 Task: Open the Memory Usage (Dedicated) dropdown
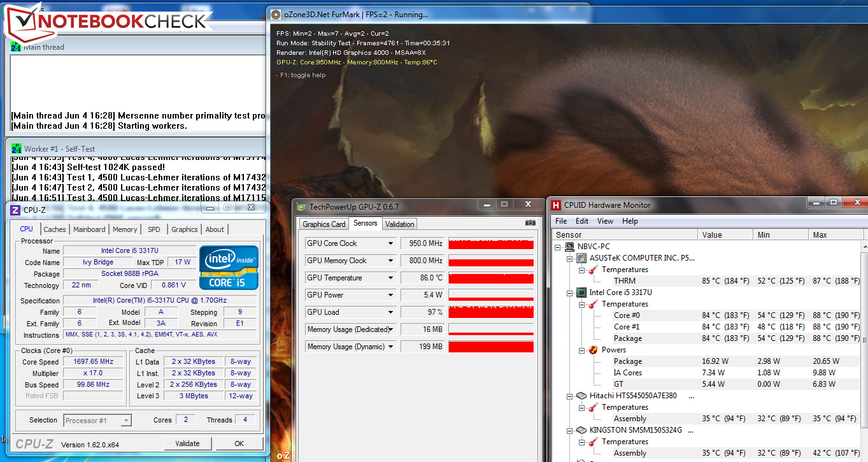[x=391, y=329]
